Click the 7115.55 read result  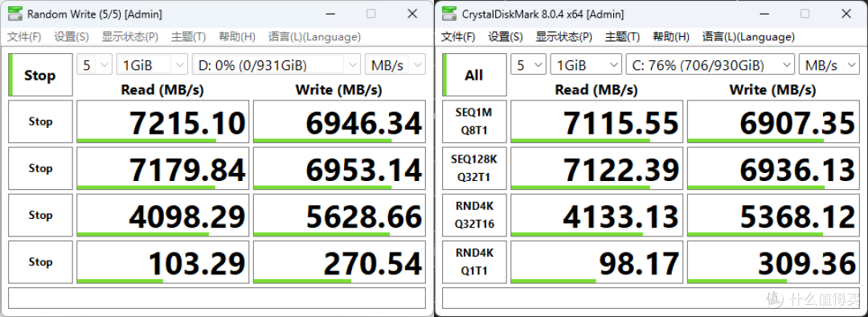(x=596, y=121)
